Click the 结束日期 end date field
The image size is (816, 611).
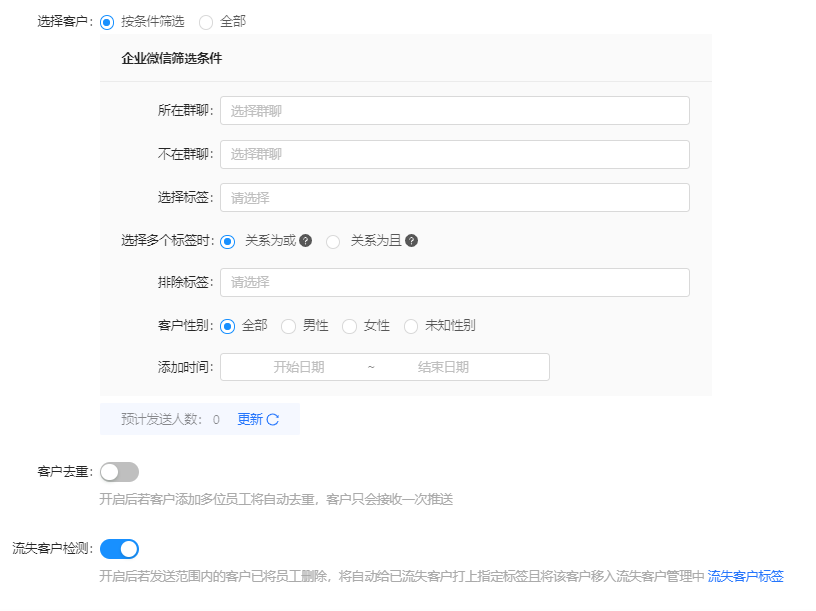pyautogui.click(x=443, y=367)
